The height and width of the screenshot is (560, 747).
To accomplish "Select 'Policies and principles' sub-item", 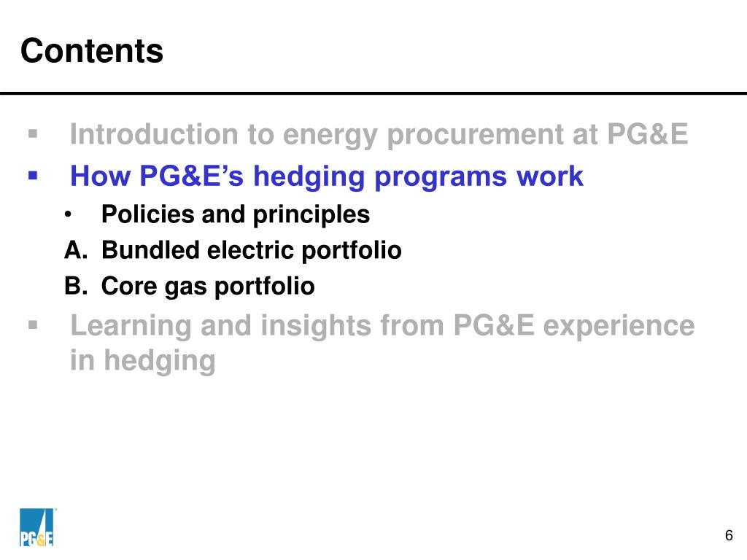I will 236,215.
